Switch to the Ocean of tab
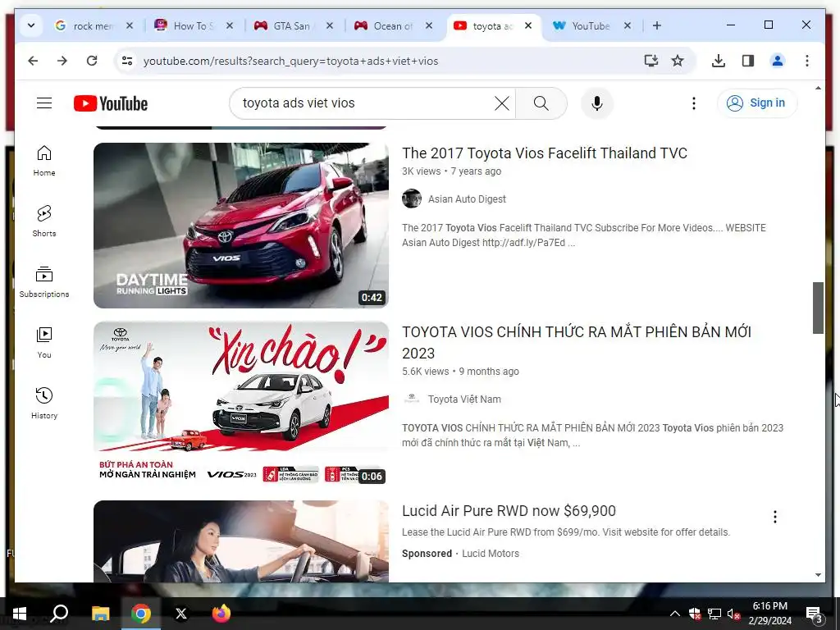Image resolution: width=840 pixels, height=630 pixels. 393,25
